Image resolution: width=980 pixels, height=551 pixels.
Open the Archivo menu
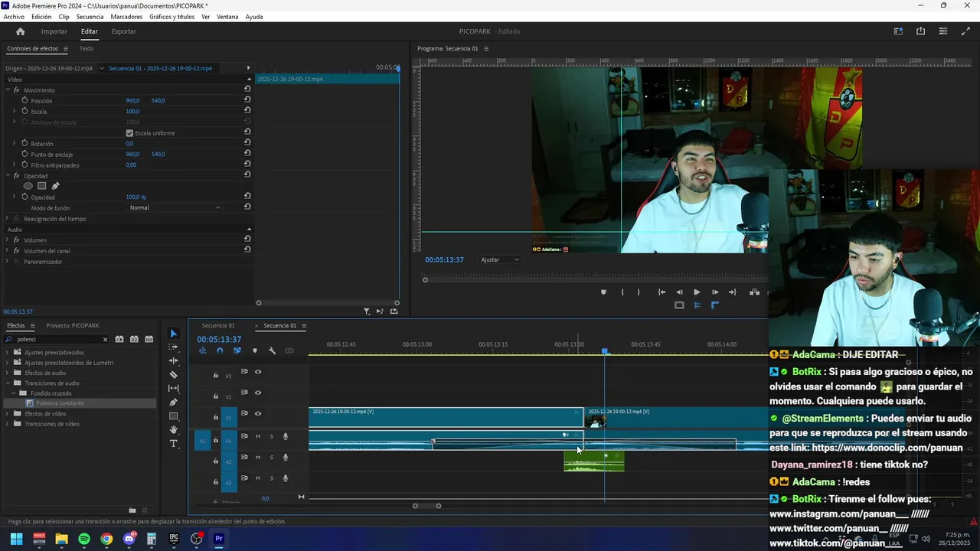point(14,17)
